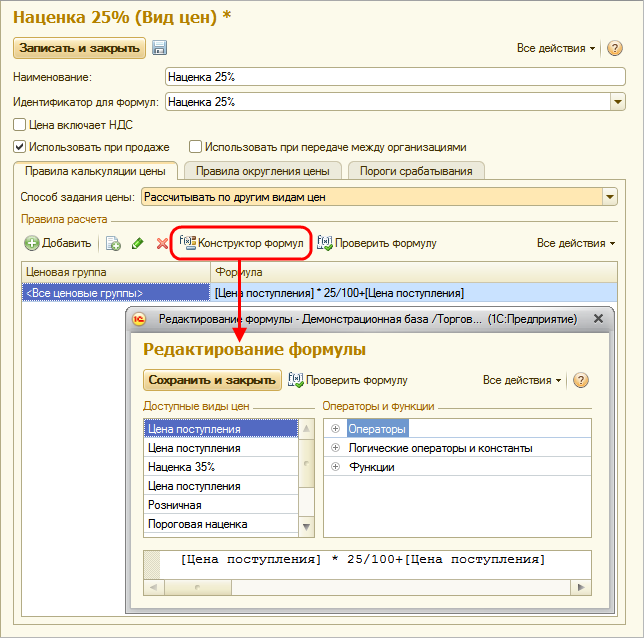This screenshot has width=644, height=638.
Task: Click the copy rule icon in toolbar
Action: point(113,243)
